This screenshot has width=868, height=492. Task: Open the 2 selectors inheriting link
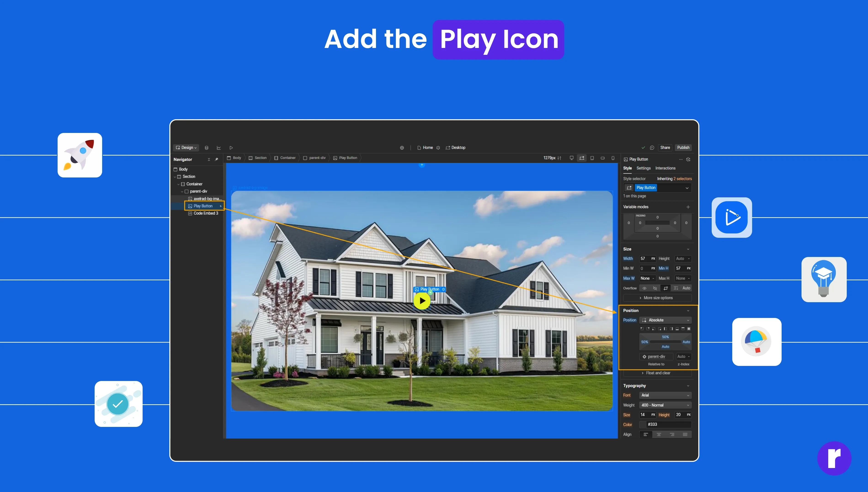point(682,179)
